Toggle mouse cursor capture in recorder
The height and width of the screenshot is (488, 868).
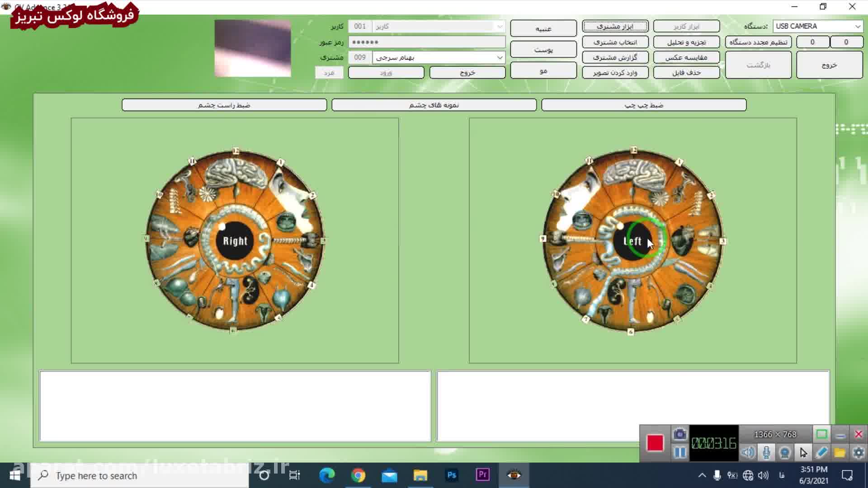[803, 452]
